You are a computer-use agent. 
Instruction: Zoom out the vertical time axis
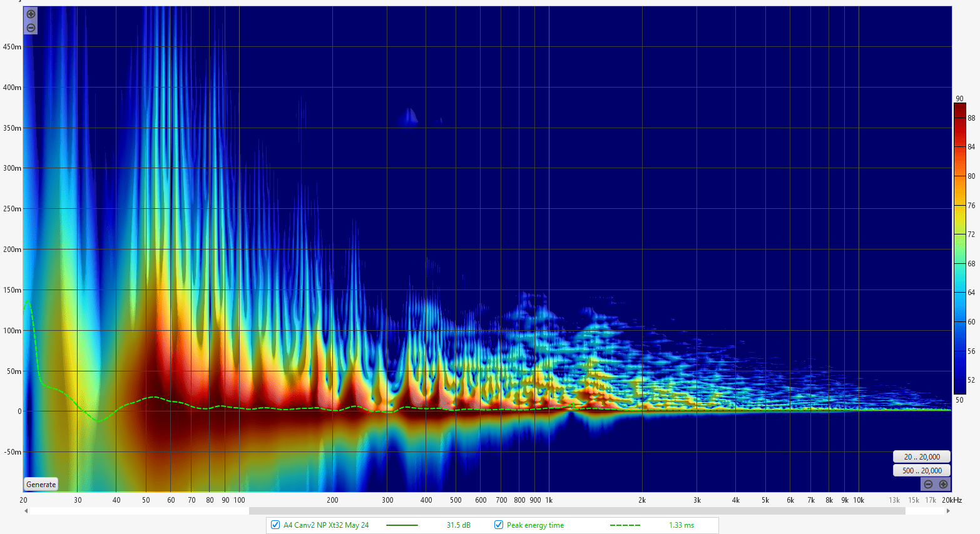(x=31, y=28)
